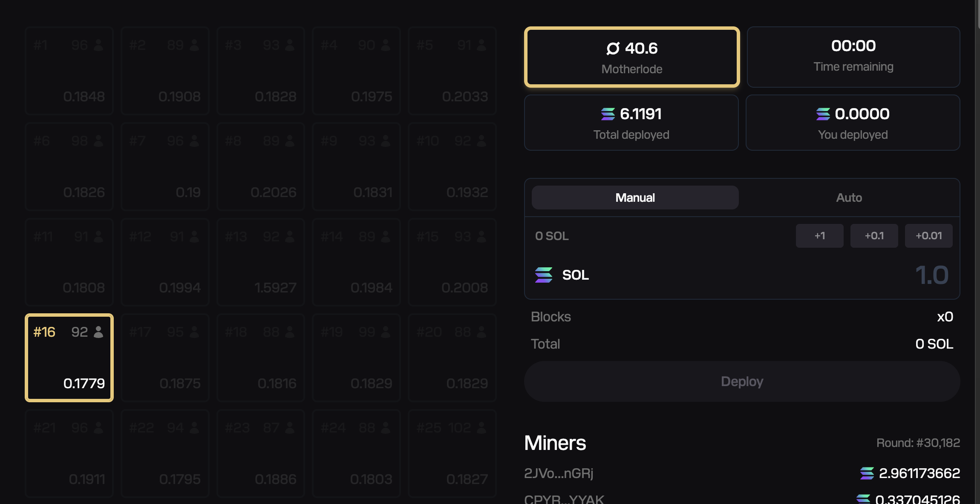Click the miner count icon on block #25
Screen dimensions: 980x504
[x=482, y=427]
